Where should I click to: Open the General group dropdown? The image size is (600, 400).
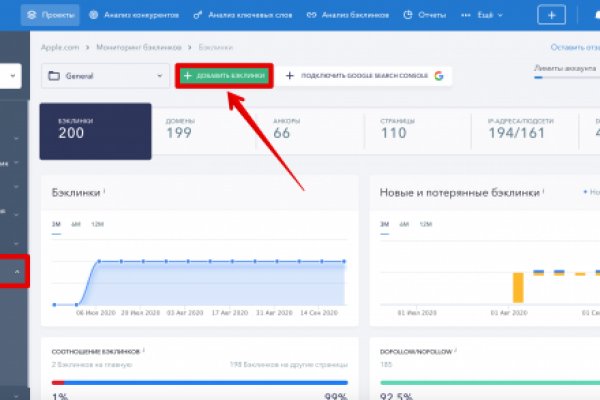pos(105,77)
